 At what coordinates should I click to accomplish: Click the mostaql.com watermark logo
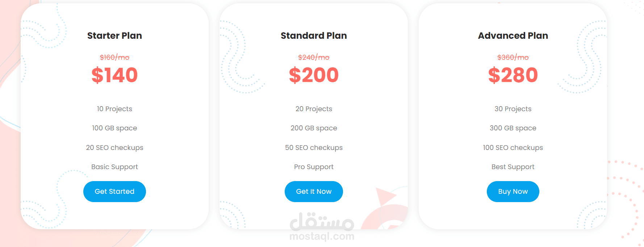click(322, 227)
